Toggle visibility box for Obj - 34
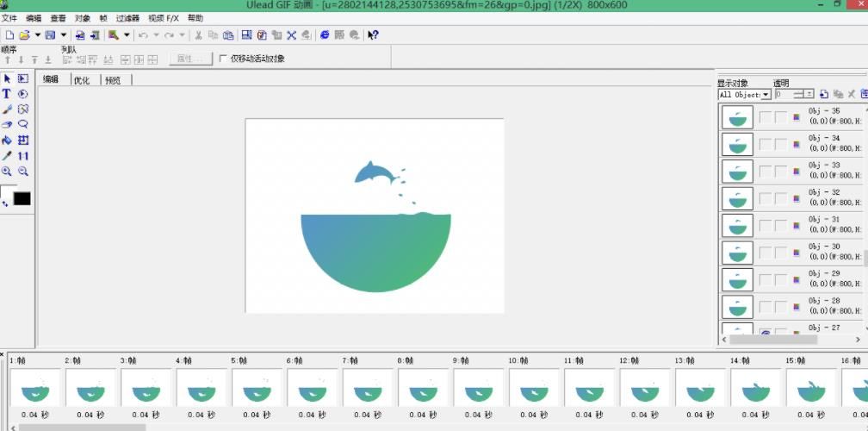Image resolution: width=868 pixels, height=431 pixels. [x=765, y=144]
